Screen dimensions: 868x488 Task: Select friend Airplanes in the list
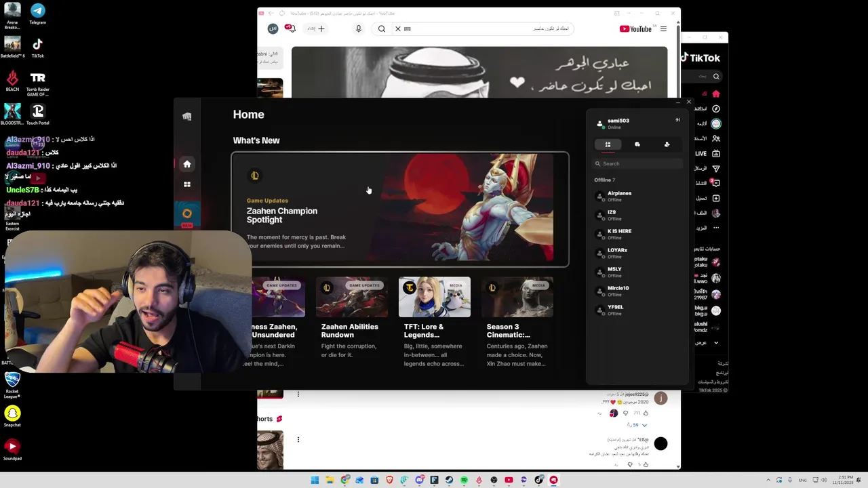click(x=637, y=196)
